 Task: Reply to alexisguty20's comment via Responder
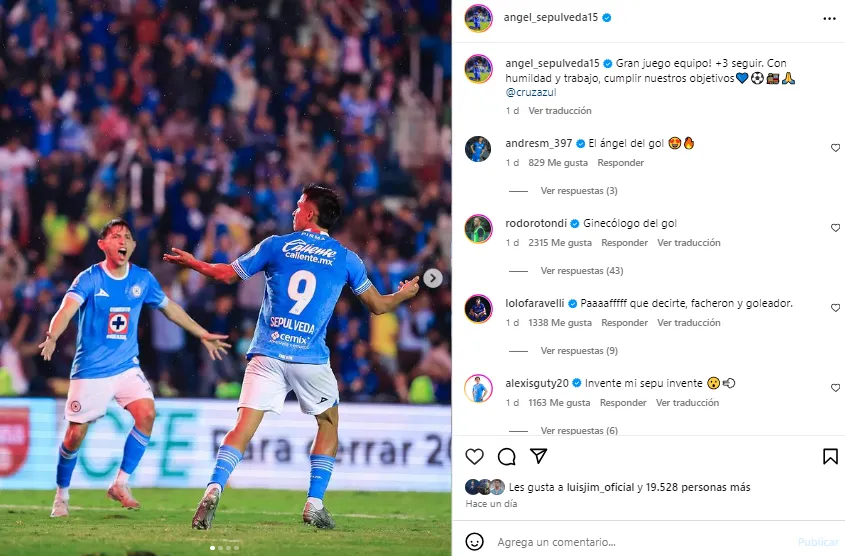623,402
